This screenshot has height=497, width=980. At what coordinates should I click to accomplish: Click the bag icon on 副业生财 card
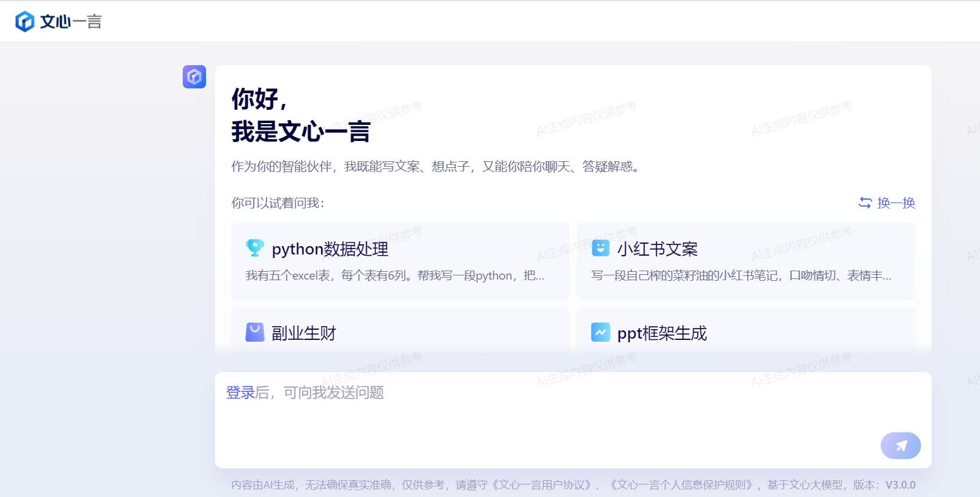(x=255, y=332)
